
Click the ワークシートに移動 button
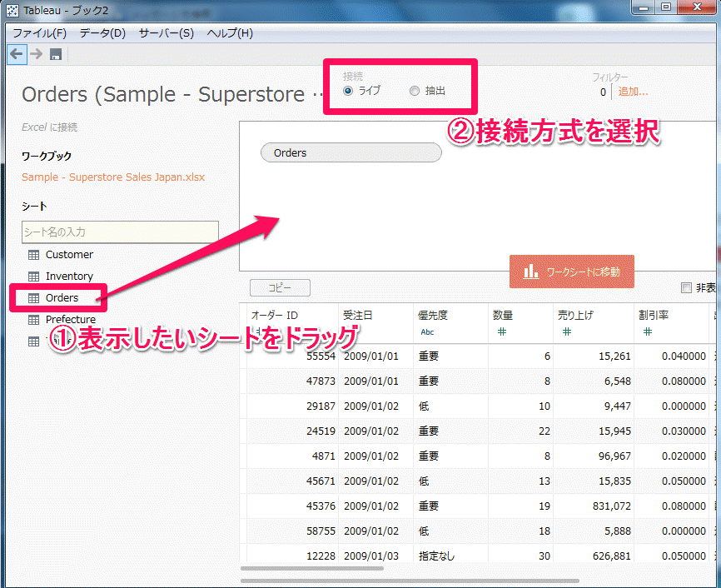pos(572,272)
